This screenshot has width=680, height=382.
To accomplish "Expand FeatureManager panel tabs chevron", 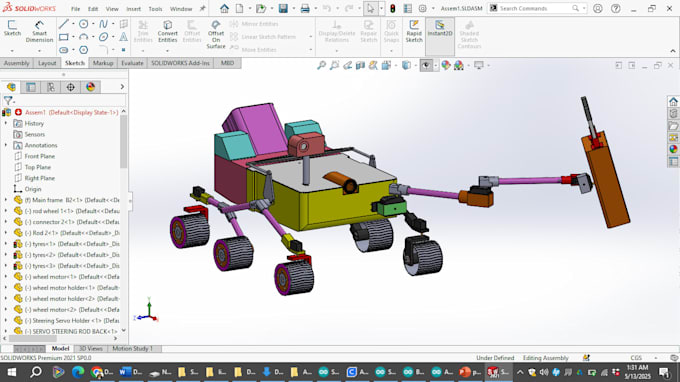I will tap(122, 87).
